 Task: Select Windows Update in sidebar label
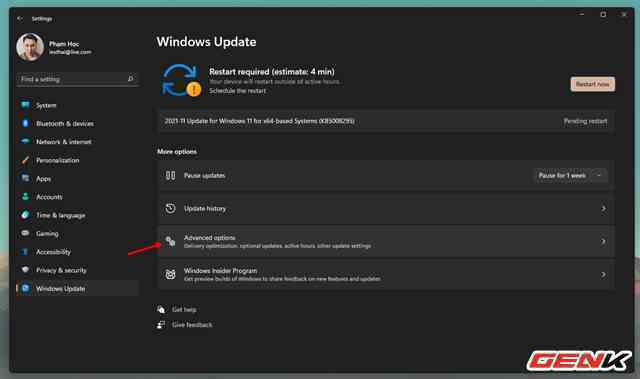coord(60,289)
